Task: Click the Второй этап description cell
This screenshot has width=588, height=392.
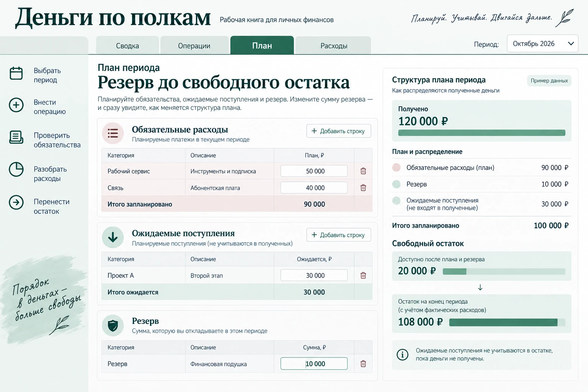Action: 230,275
